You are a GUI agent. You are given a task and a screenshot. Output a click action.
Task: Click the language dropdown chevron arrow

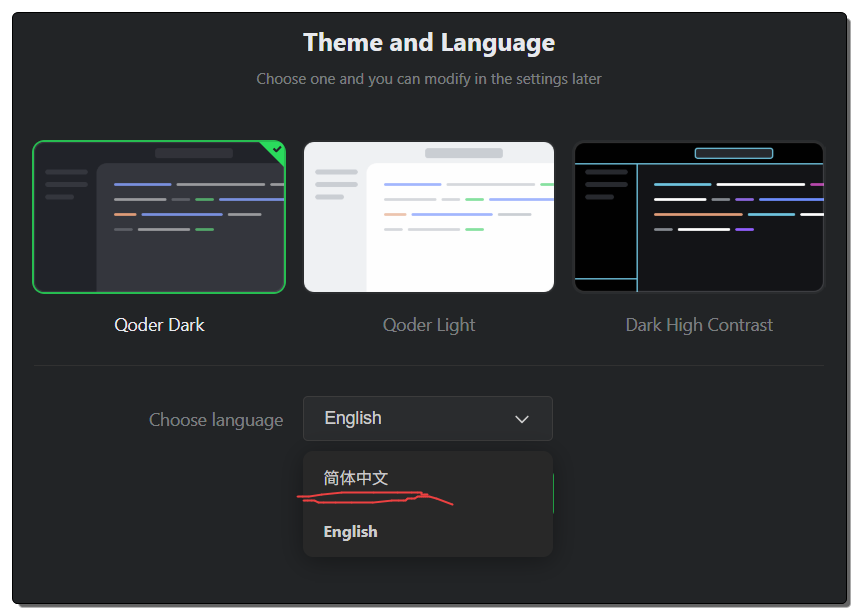521,419
